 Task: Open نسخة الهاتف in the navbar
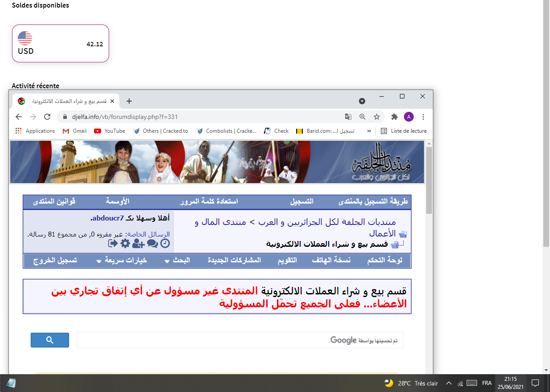click(331, 261)
